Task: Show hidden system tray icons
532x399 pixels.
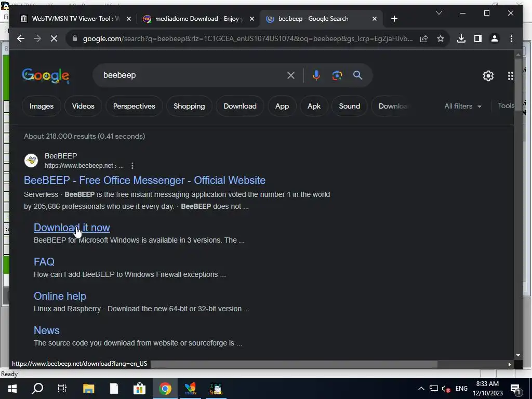Action: 421,389
